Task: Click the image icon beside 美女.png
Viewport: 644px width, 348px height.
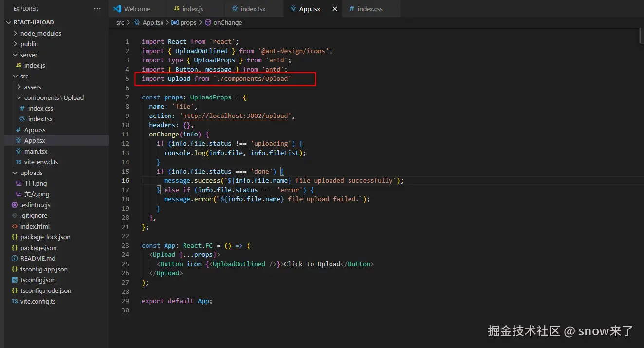Action: [x=18, y=194]
